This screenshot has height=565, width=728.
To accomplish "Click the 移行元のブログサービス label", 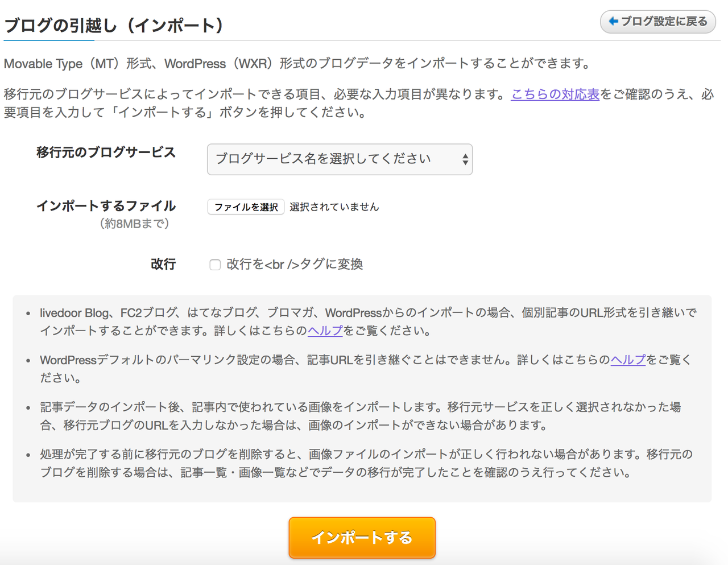I will pos(106,152).
